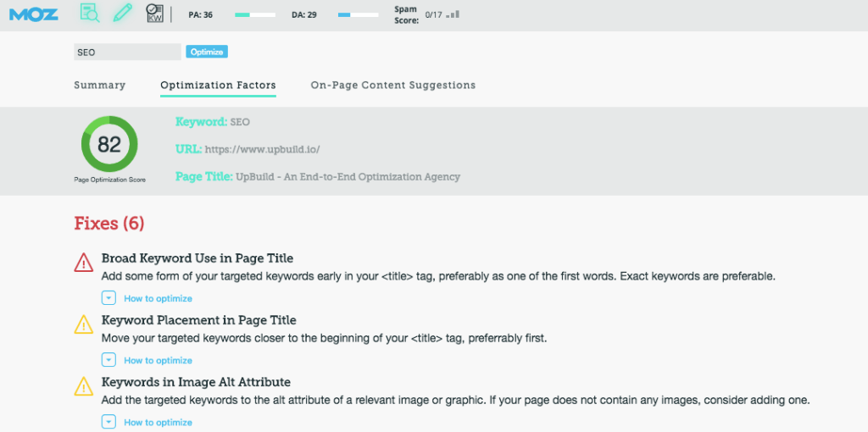Switch to the Summary tab
The height and width of the screenshot is (432, 868).
(x=99, y=86)
